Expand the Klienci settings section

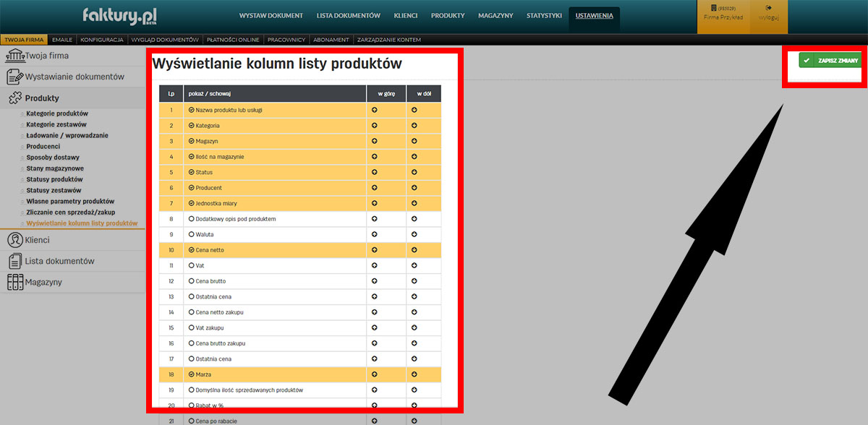[x=36, y=240]
